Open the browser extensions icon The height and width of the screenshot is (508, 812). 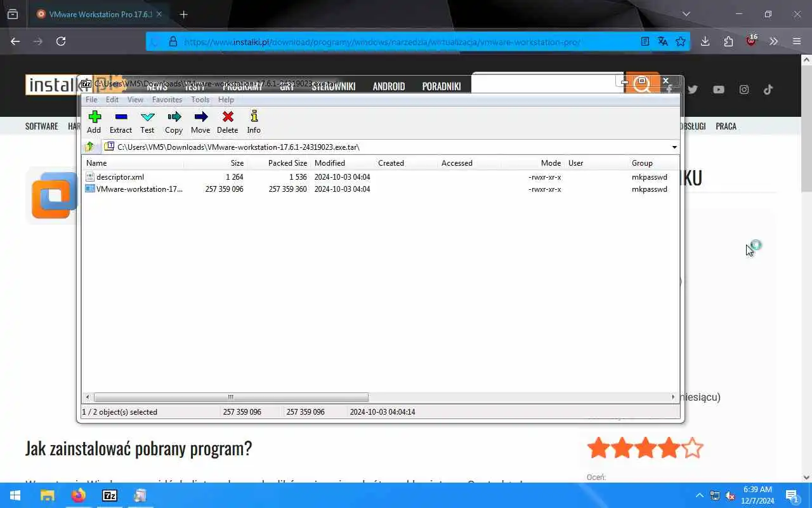pos(728,41)
